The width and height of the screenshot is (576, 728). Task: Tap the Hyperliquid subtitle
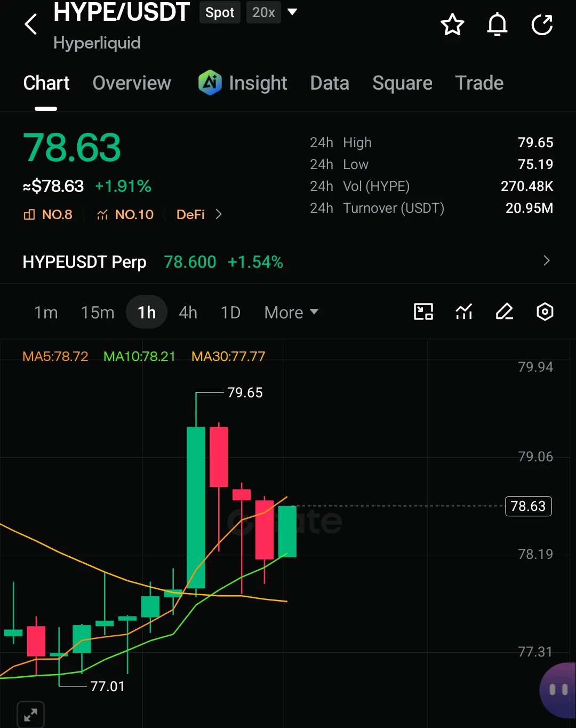point(97,43)
